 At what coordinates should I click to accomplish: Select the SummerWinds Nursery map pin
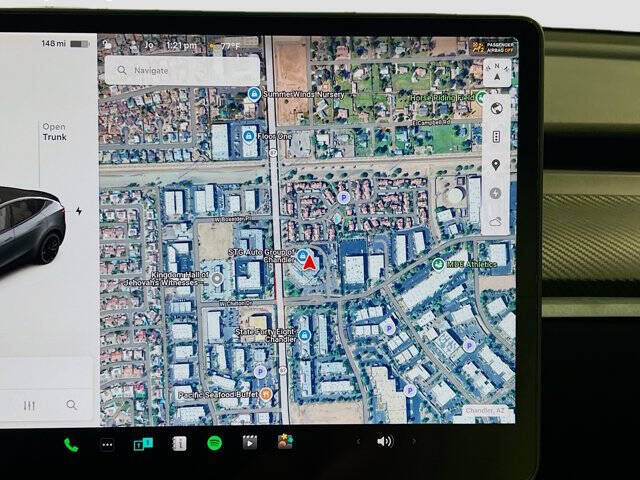coord(254,94)
